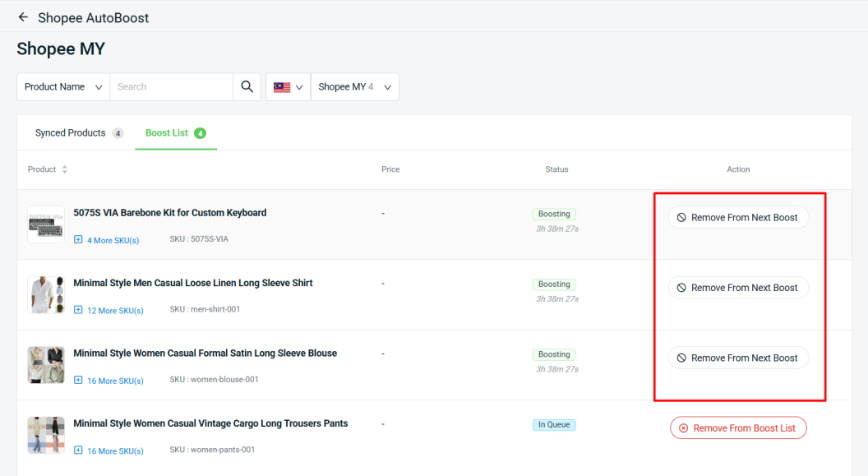Image resolution: width=868 pixels, height=476 pixels.
Task: Open the country flag dropdown arrow
Action: click(299, 87)
